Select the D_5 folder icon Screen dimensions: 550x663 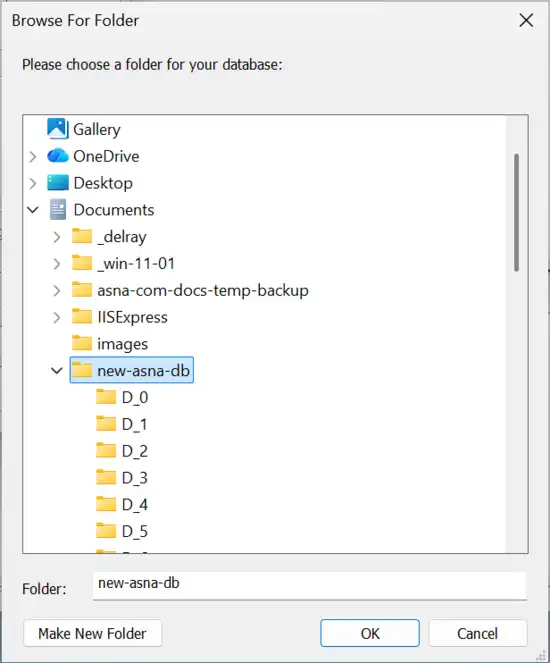coord(106,531)
